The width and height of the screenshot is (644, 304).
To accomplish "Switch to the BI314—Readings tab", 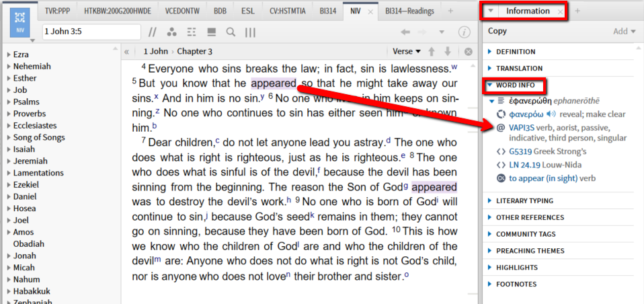I will pos(409,11).
